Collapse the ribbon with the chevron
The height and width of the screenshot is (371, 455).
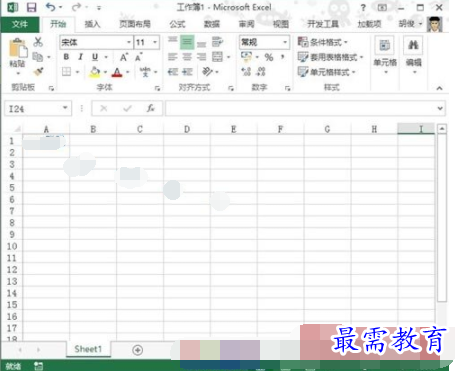pos(439,88)
